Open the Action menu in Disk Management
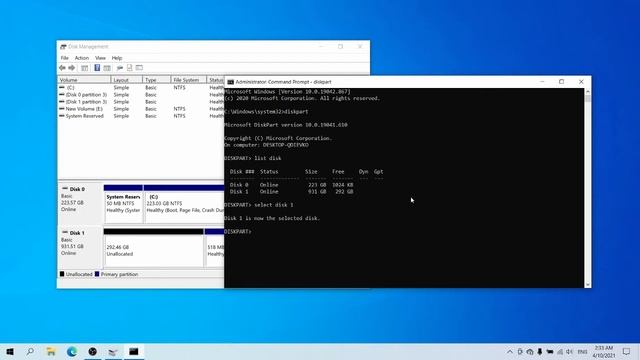The width and height of the screenshot is (640, 360). [82, 58]
